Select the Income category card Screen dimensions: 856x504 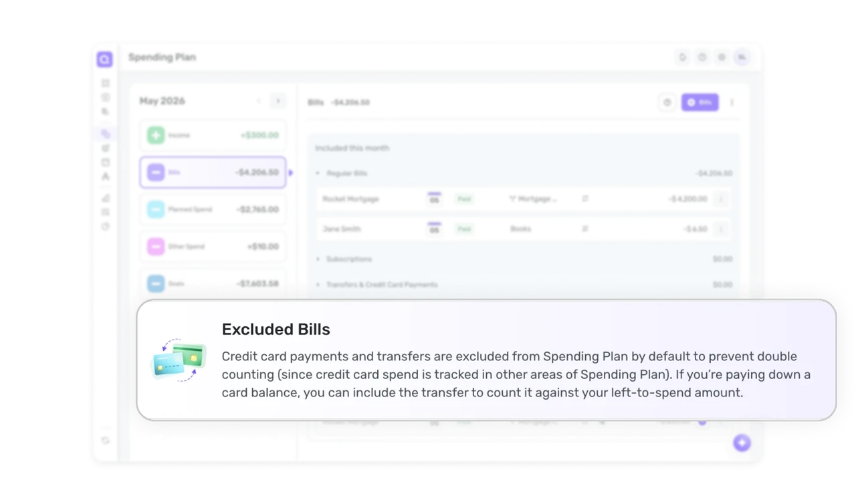[x=213, y=135]
